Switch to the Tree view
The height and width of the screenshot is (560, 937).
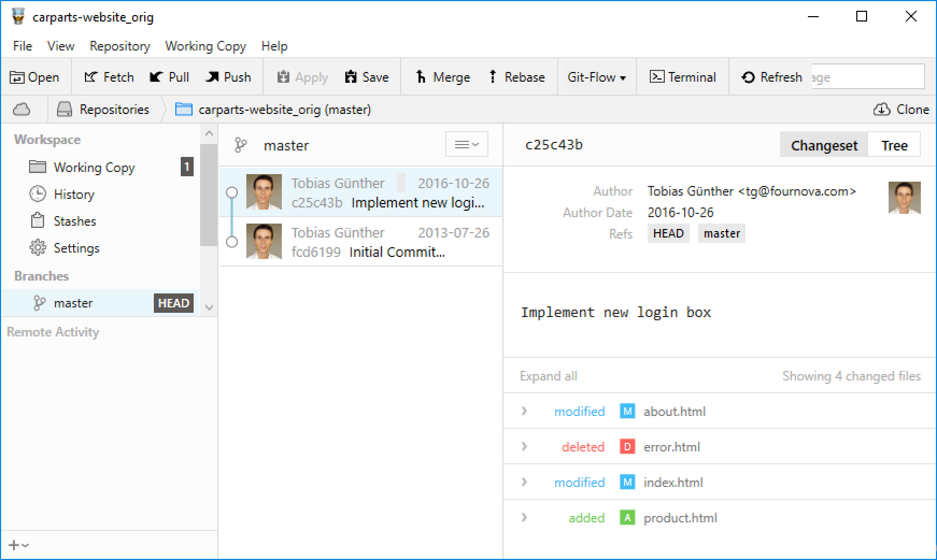894,146
